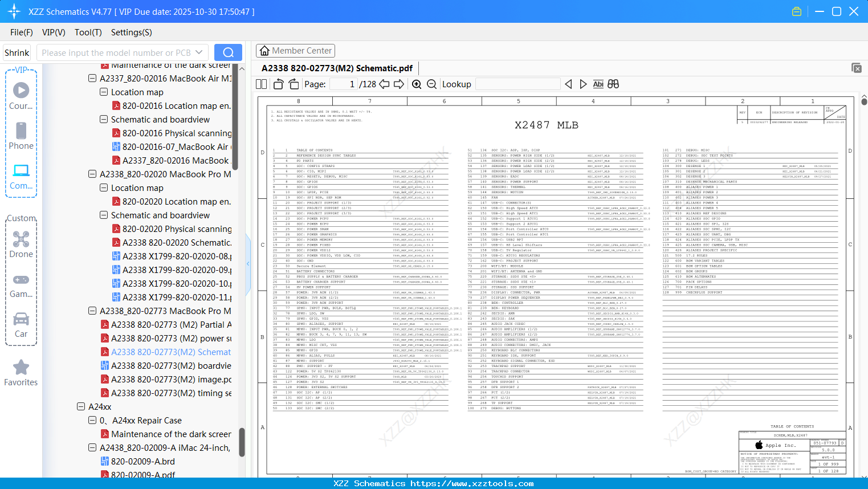The width and height of the screenshot is (868, 489).
Task: Open the Settings(S) menu
Action: tap(132, 32)
